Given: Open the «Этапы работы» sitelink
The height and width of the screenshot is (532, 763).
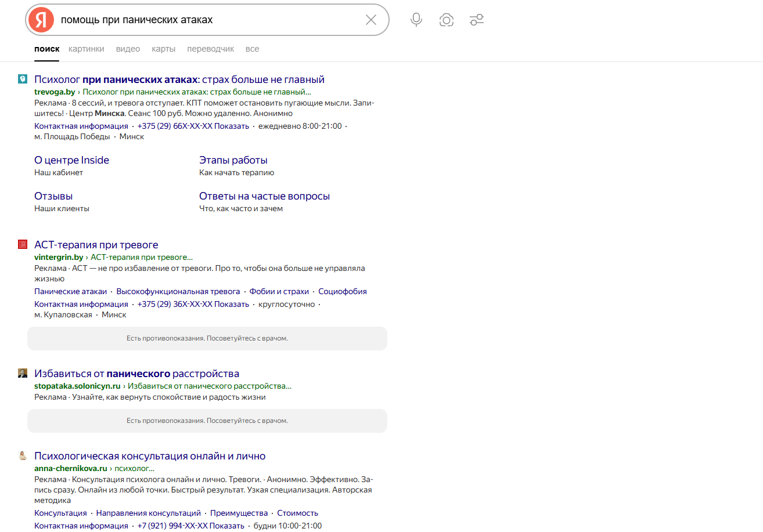Looking at the screenshot, I should tap(233, 160).
